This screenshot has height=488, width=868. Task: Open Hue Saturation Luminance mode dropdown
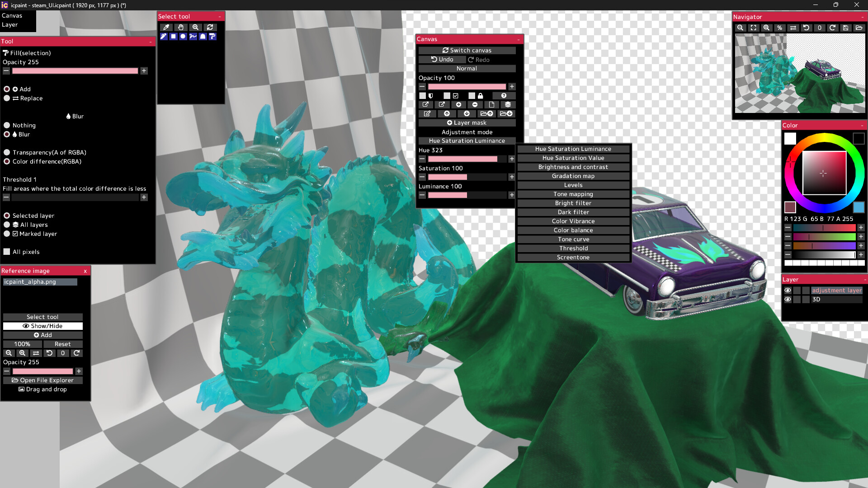tap(467, 141)
